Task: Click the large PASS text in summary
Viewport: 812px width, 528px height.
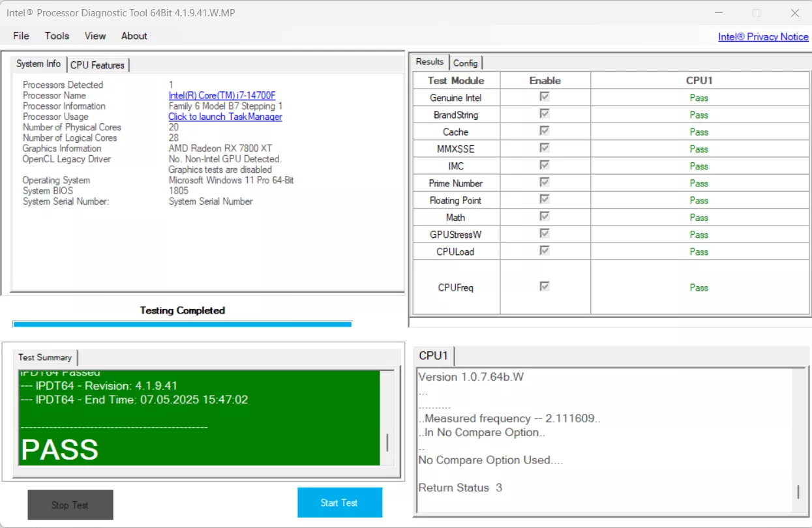Action: (59, 450)
